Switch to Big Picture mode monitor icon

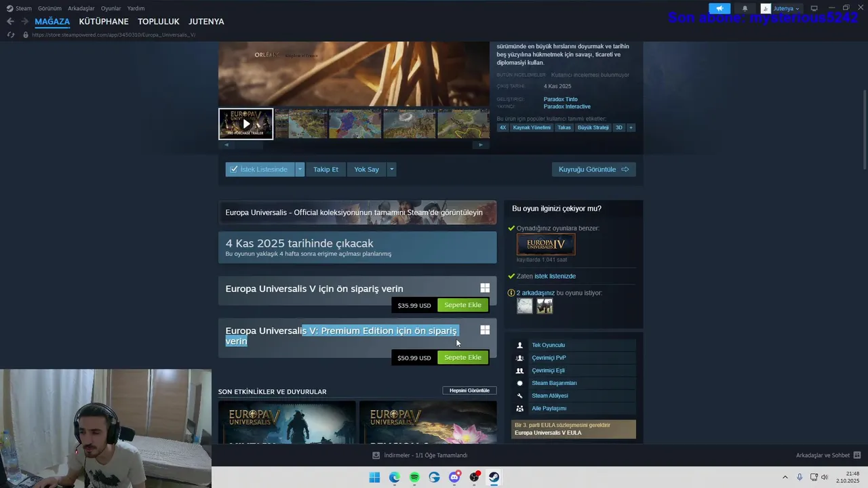coord(814,8)
